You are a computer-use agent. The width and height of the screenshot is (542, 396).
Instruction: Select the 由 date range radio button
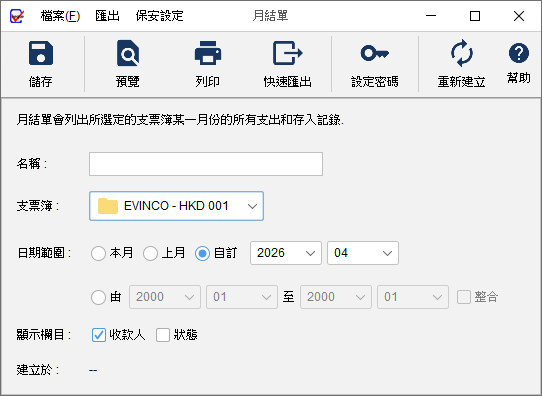click(98, 297)
